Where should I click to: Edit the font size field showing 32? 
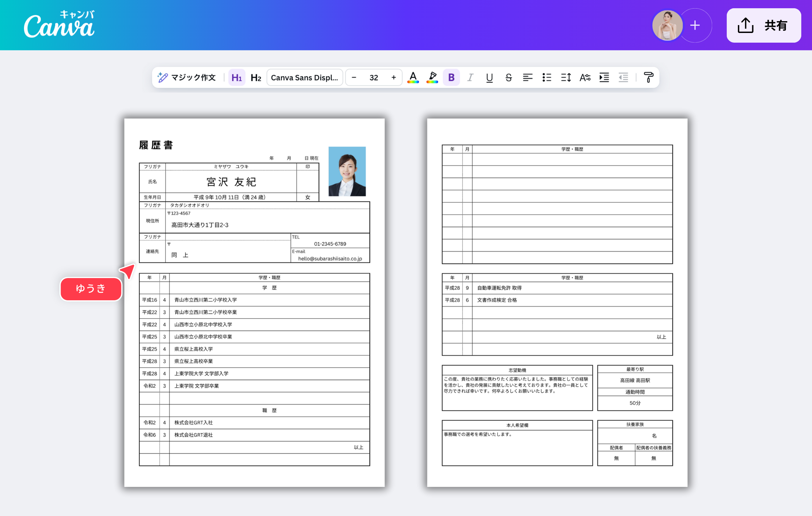click(374, 77)
